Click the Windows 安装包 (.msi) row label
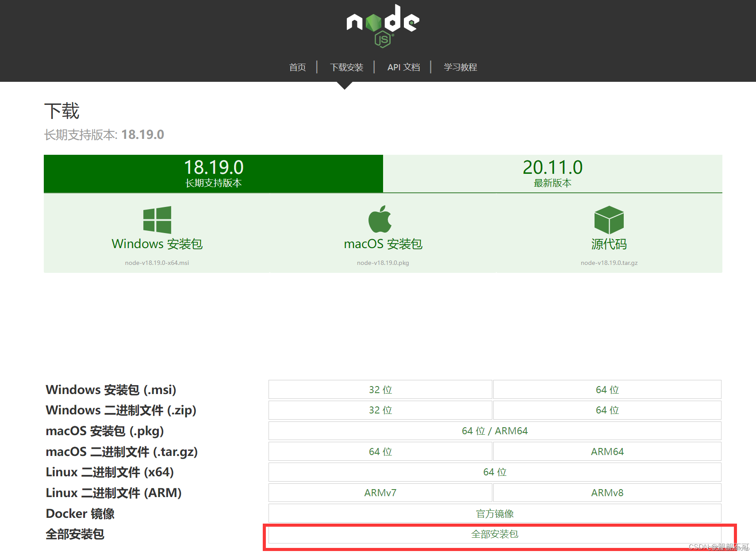Viewport: 756px width, 555px height. pyautogui.click(x=111, y=390)
